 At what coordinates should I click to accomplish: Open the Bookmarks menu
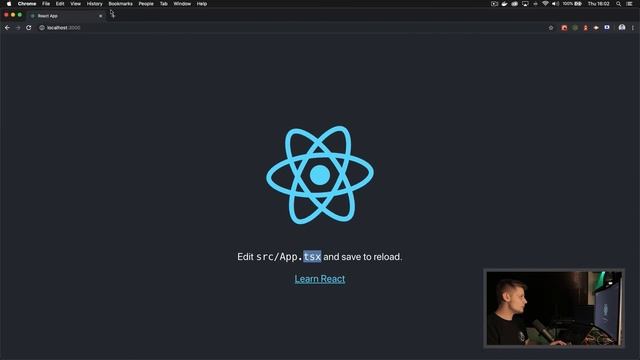tap(120, 4)
